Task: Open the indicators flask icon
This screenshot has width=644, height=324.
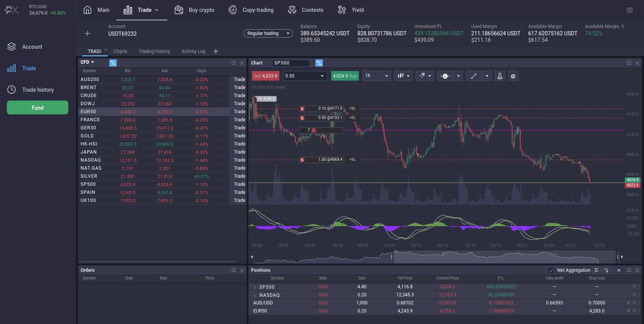Action: (x=500, y=76)
